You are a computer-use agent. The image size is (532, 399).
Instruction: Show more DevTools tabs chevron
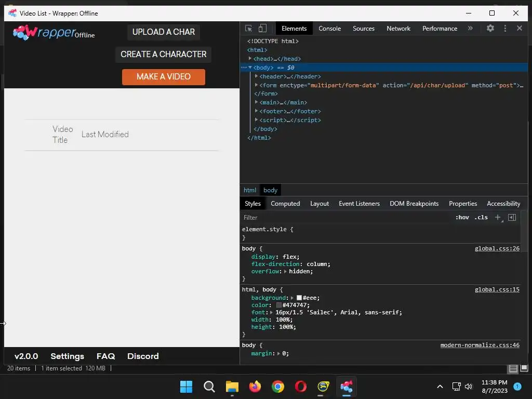tap(470, 28)
